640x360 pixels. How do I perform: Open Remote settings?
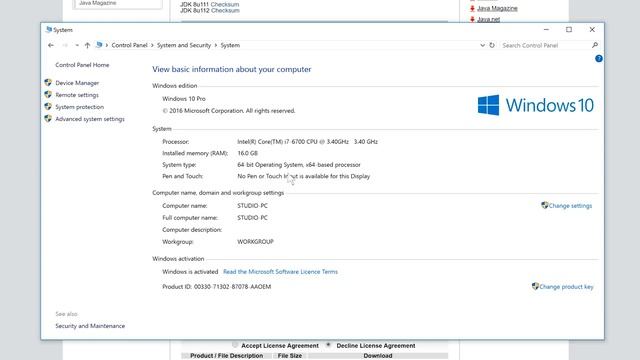(77, 95)
